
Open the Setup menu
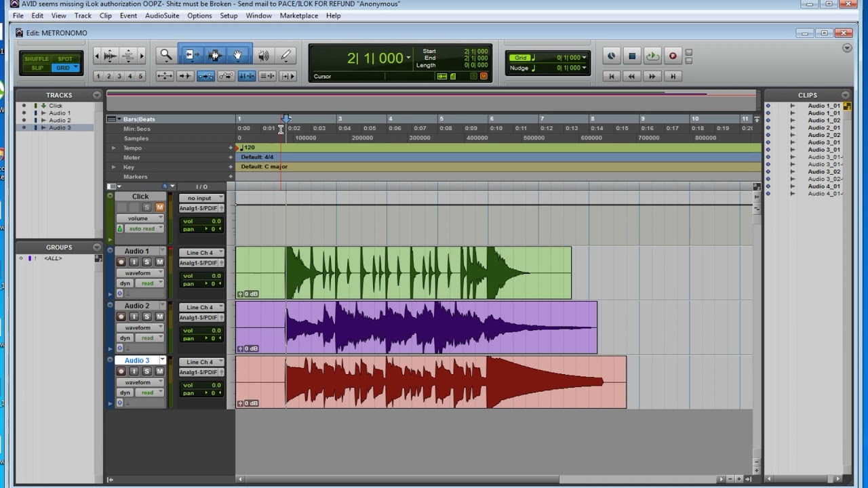click(x=229, y=16)
